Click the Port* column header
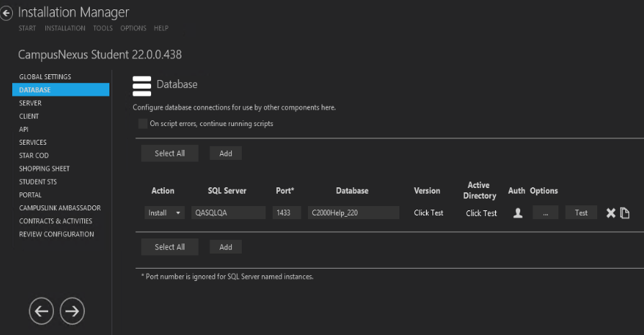644x335 pixels. tap(285, 191)
